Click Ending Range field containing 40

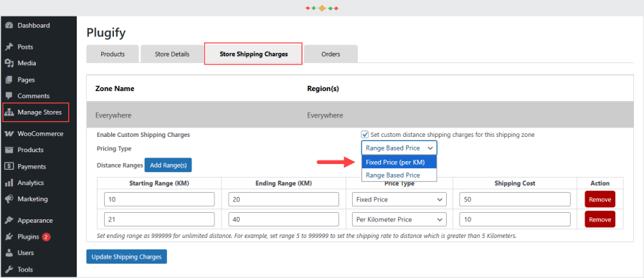pos(284,220)
